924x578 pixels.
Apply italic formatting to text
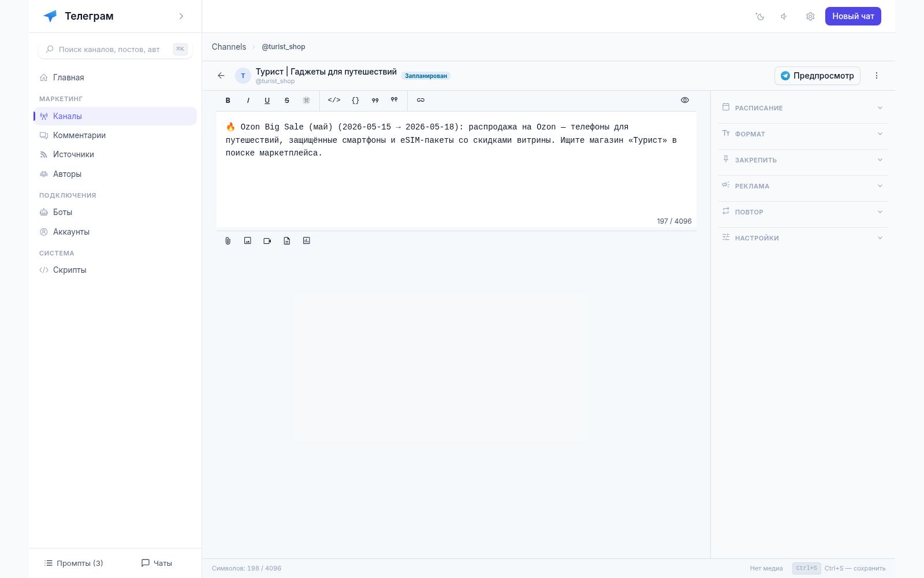pos(248,101)
